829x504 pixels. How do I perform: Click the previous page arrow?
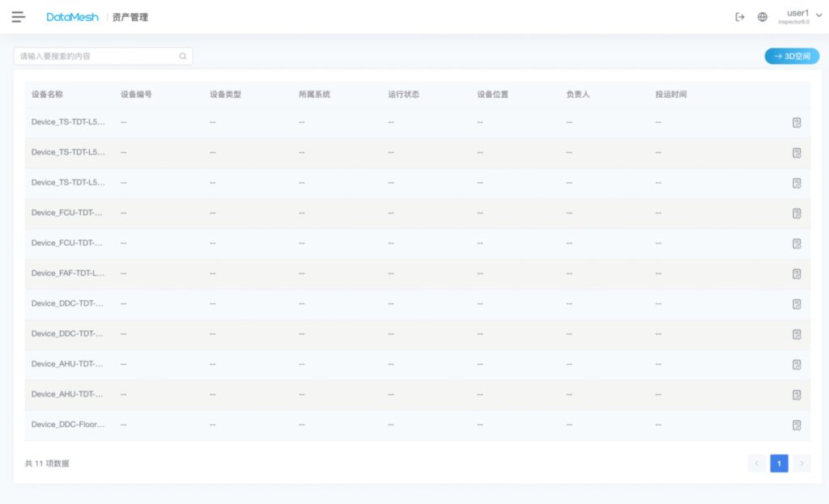(x=757, y=464)
